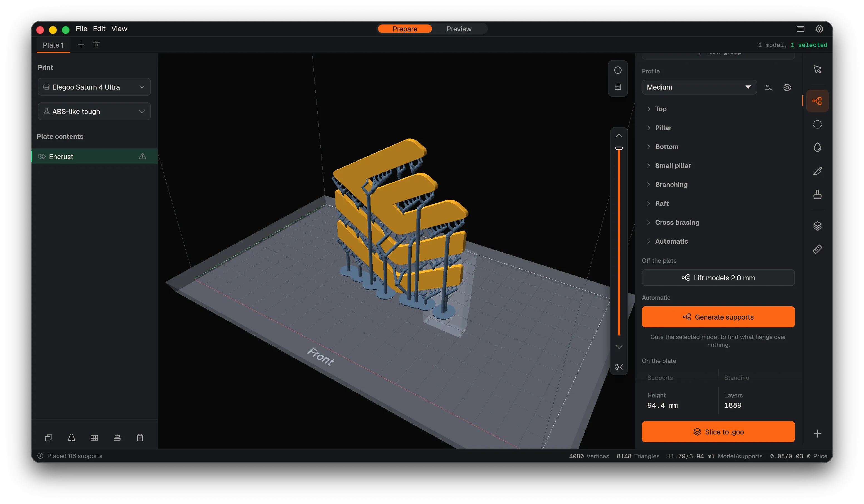Duplicate model with the copy icon
Viewport: 864px width, 504px height.
tap(49, 438)
